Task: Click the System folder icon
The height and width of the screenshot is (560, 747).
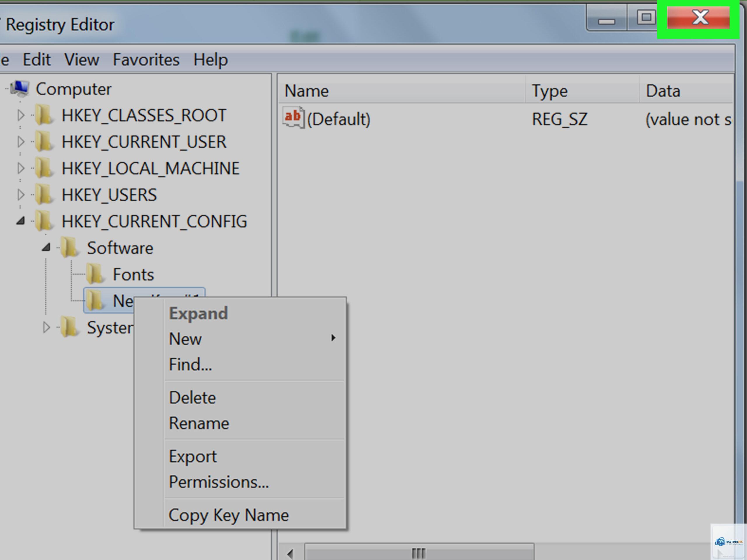Action: [x=69, y=327]
